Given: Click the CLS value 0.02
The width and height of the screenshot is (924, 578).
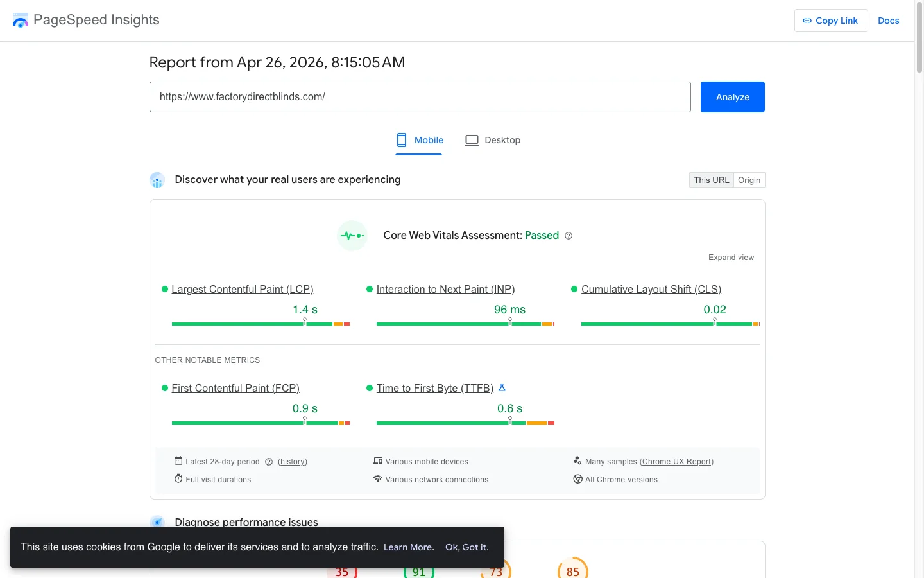Looking at the screenshot, I should click(715, 310).
